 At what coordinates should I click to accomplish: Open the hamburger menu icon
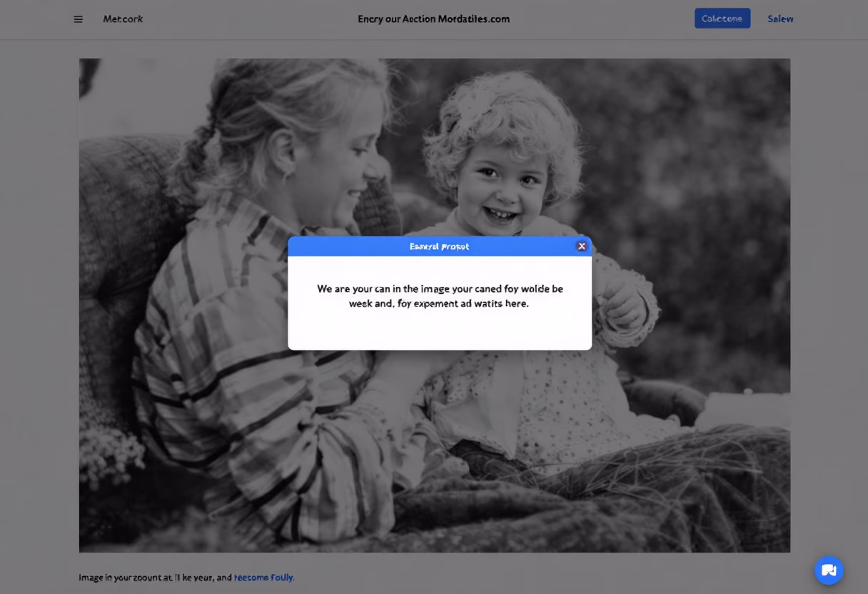pyautogui.click(x=79, y=19)
